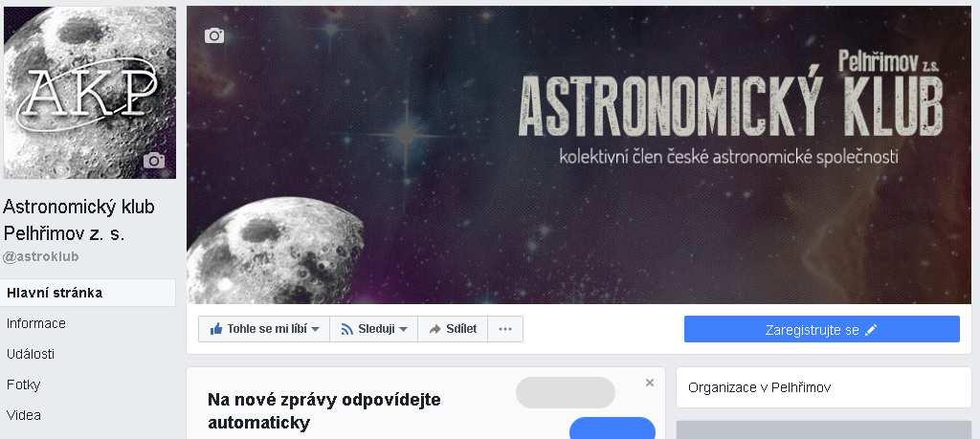
Task: Select Fotky in the left sidebar
Action: point(23,384)
